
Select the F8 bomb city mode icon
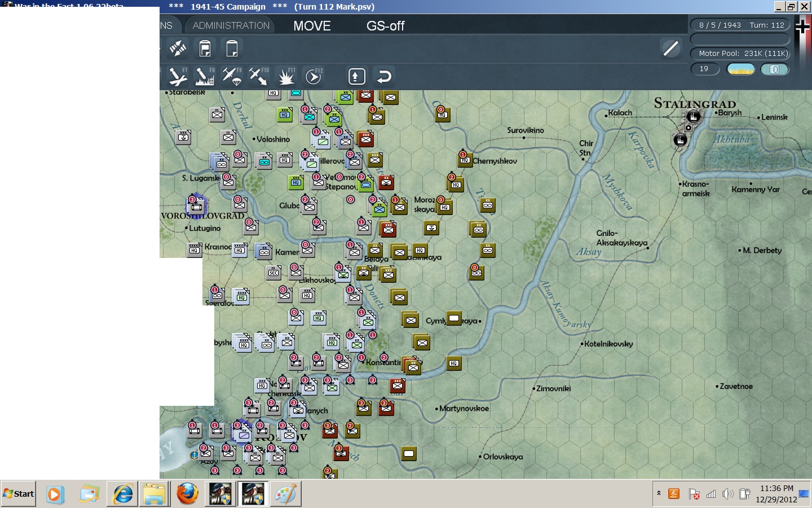click(x=205, y=76)
